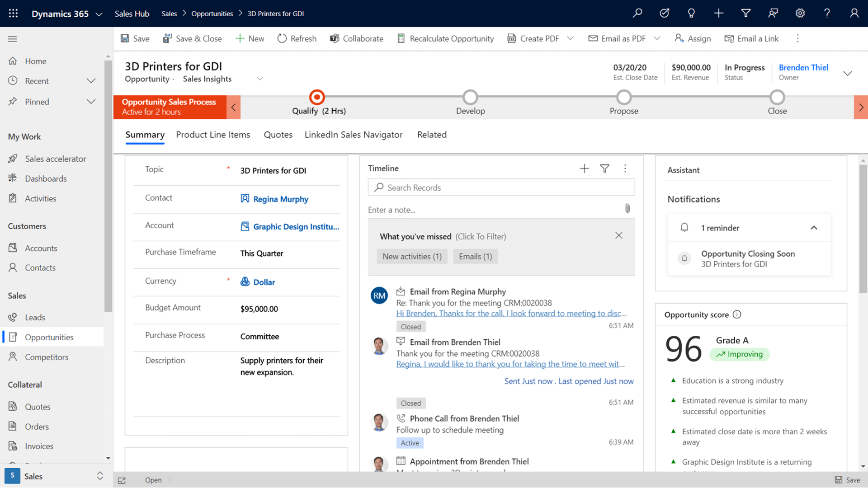Collapse the 1 reminder notification chevron
This screenshot has height=488, width=868.
(x=815, y=228)
